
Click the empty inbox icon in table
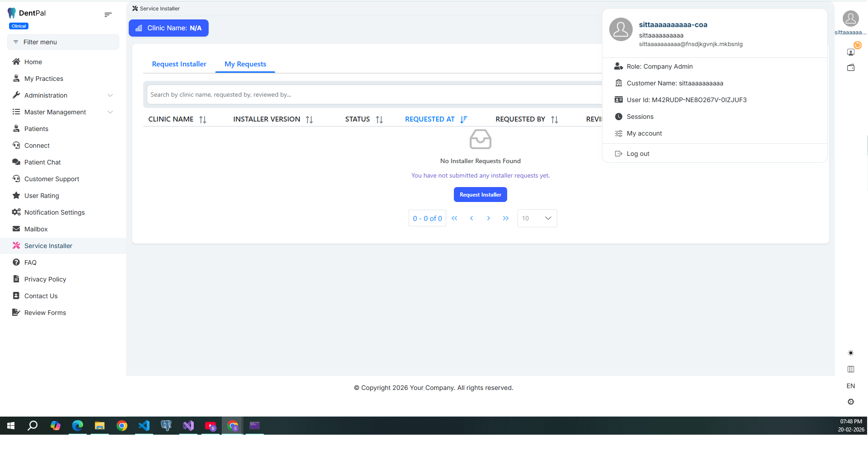coord(480,139)
